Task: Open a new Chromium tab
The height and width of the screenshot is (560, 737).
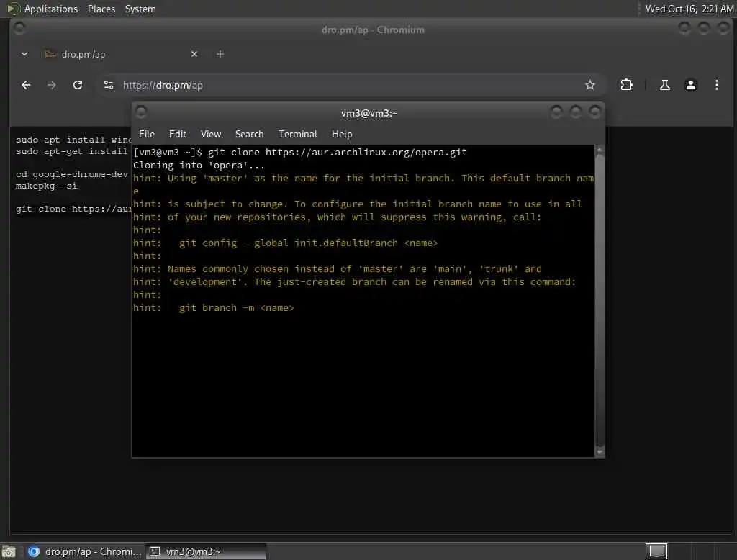Action: (x=220, y=54)
